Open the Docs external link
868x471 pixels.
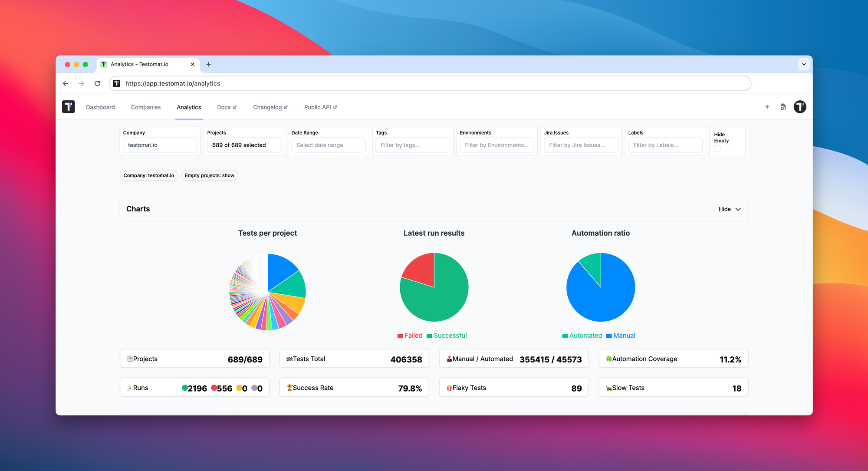point(227,107)
